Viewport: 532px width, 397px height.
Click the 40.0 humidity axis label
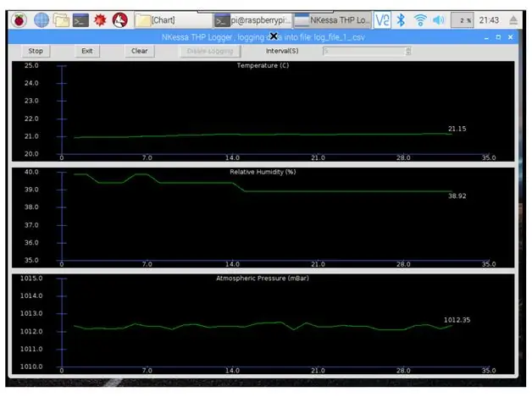[x=31, y=172]
